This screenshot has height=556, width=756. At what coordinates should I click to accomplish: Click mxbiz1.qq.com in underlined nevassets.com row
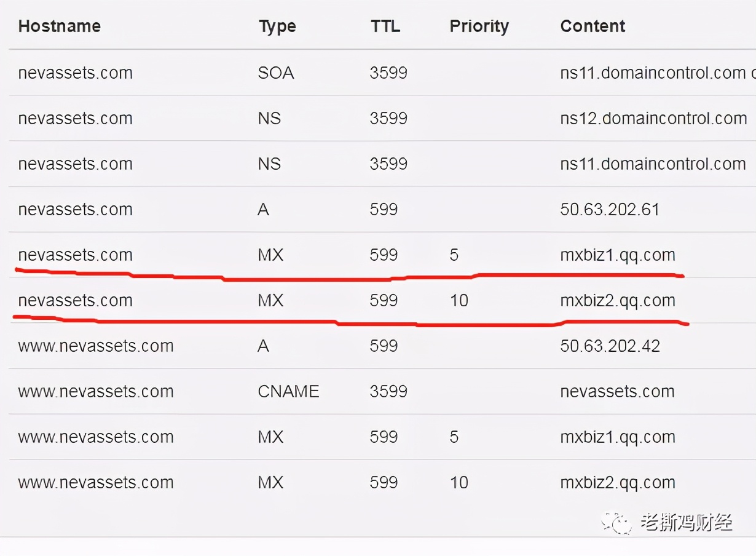(x=618, y=255)
